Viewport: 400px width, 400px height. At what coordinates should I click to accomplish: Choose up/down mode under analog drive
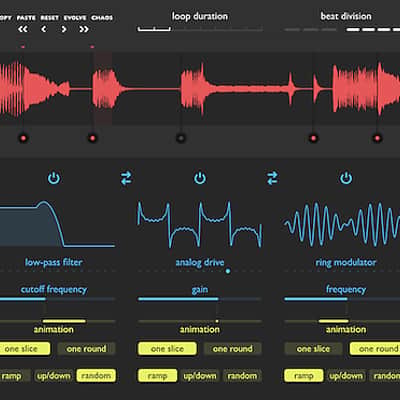click(200, 376)
